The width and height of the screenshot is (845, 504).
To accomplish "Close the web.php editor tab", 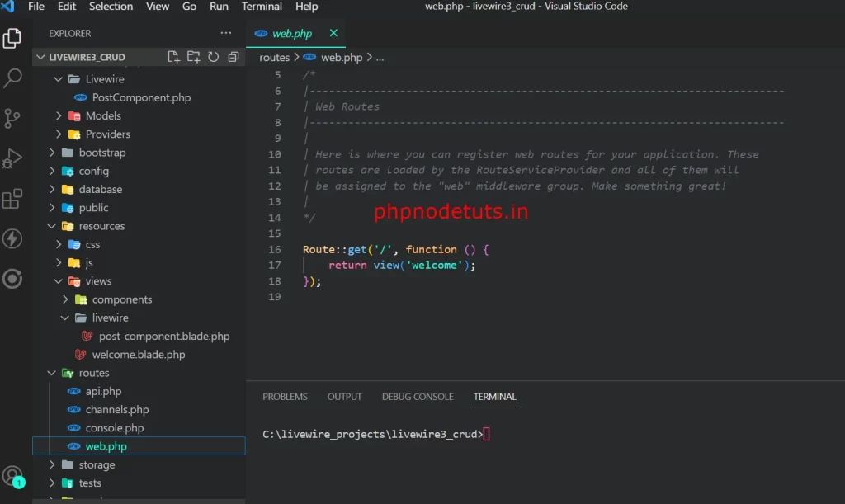I will coord(333,33).
